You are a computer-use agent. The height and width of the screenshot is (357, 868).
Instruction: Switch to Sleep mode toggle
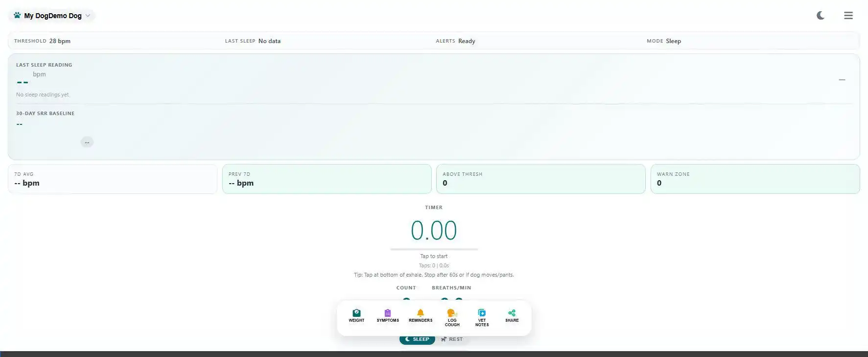pos(417,339)
